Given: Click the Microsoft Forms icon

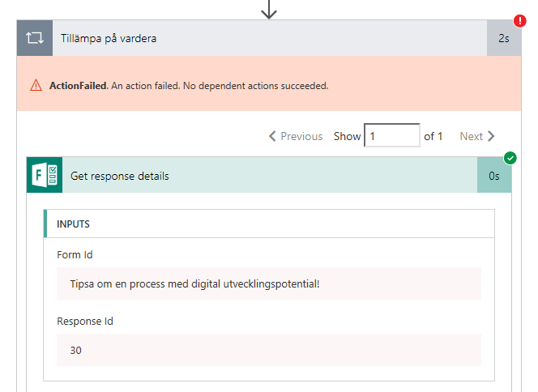Looking at the screenshot, I should (45, 176).
